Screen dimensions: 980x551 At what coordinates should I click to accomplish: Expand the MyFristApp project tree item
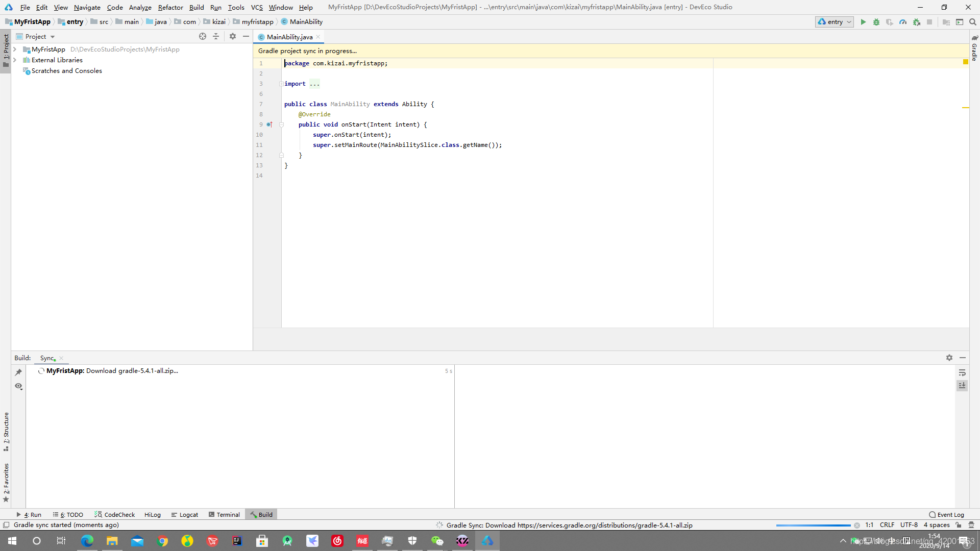[15, 49]
